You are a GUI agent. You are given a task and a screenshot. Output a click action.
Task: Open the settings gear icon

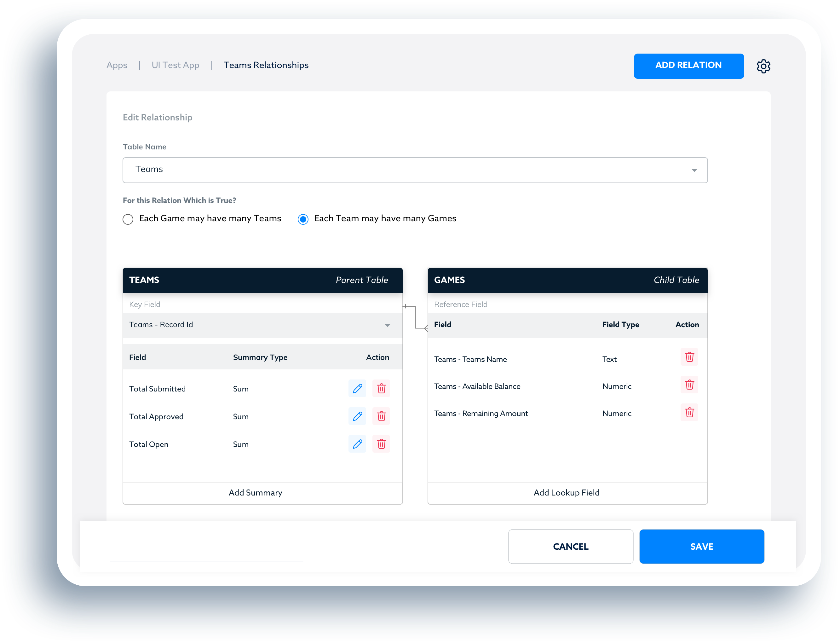[763, 66]
